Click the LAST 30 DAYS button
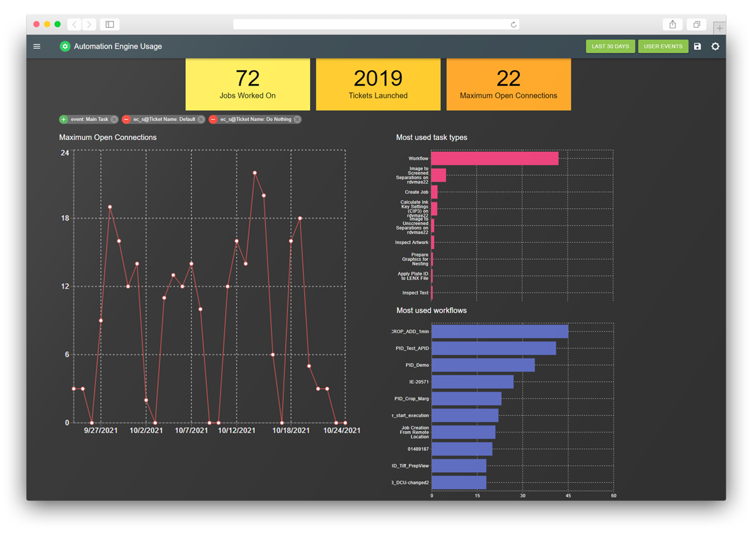This screenshot has height=539, width=756. tap(610, 46)
